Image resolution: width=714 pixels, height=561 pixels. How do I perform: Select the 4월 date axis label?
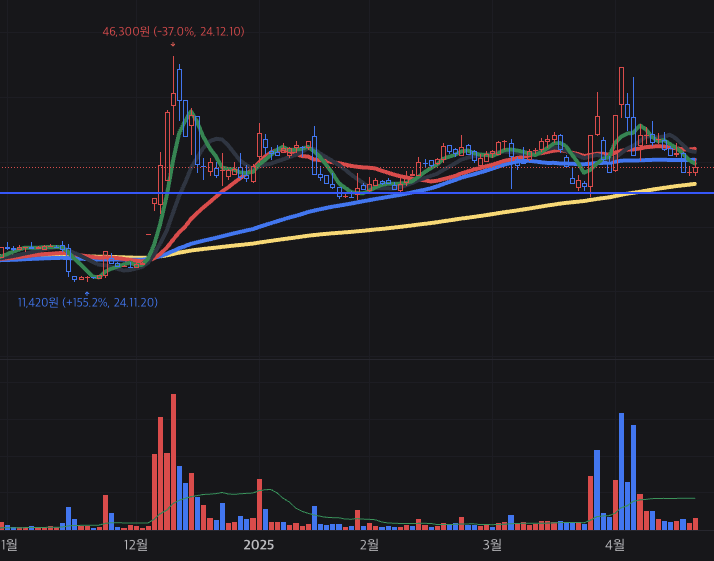615,545
